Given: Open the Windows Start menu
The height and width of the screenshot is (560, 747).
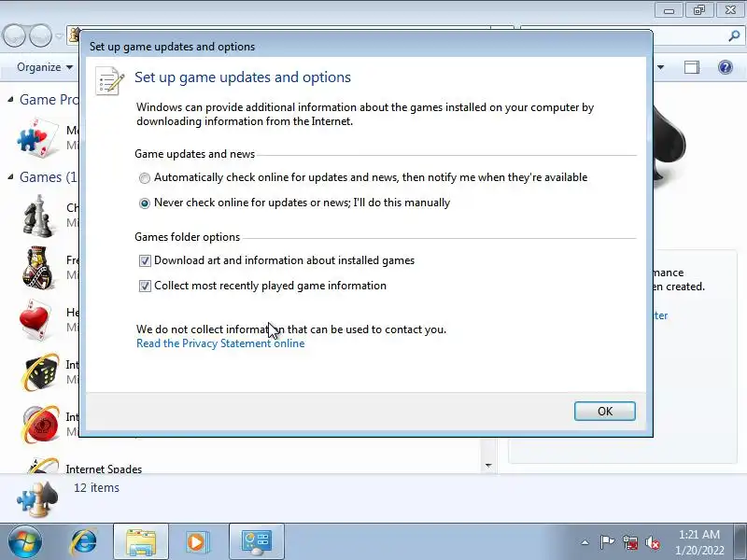Looking at the screenshot, I should (x=24, y=542).
